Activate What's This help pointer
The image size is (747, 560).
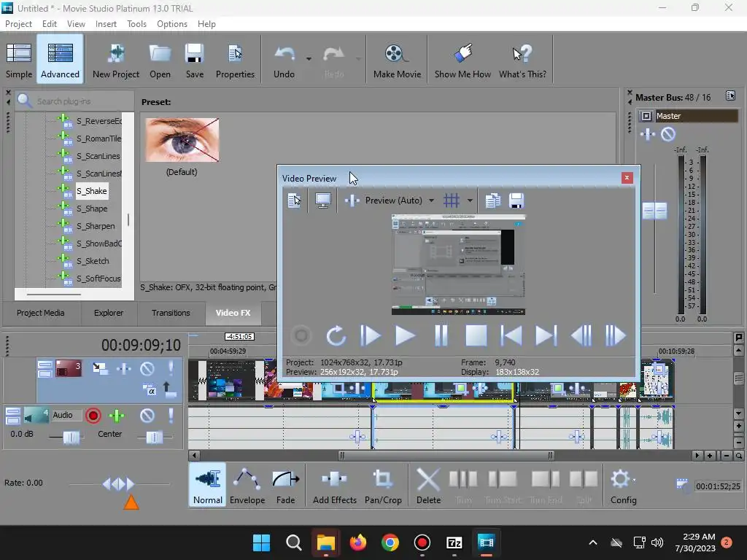pyautogui.click(x=522, y=61)
